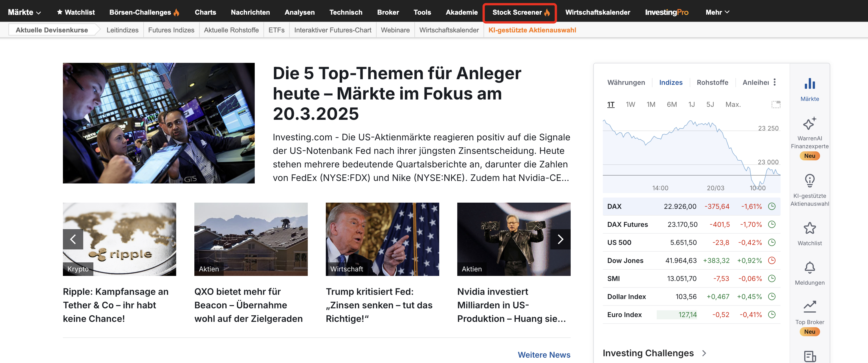Click Aktuelle Rohstoffe submenu link
868x363 pixels.
(231, 30)
